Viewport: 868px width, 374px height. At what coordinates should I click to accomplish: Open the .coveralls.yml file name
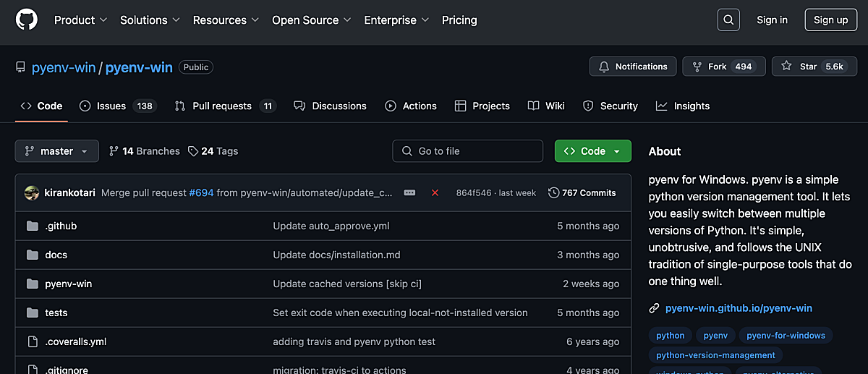pyautogui.click(x=76, y=341)
